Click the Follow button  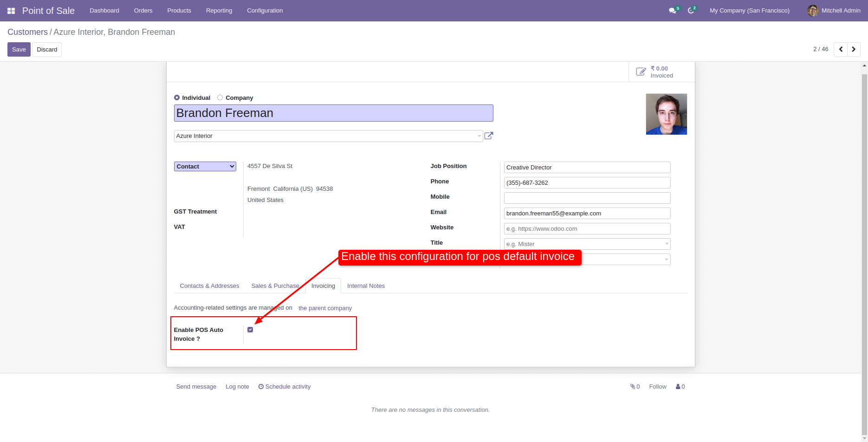[x=658, y=387]
